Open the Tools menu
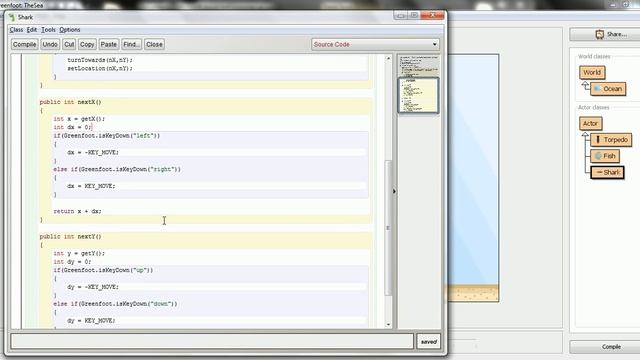The image size is (640, 360). pos(48,30)
